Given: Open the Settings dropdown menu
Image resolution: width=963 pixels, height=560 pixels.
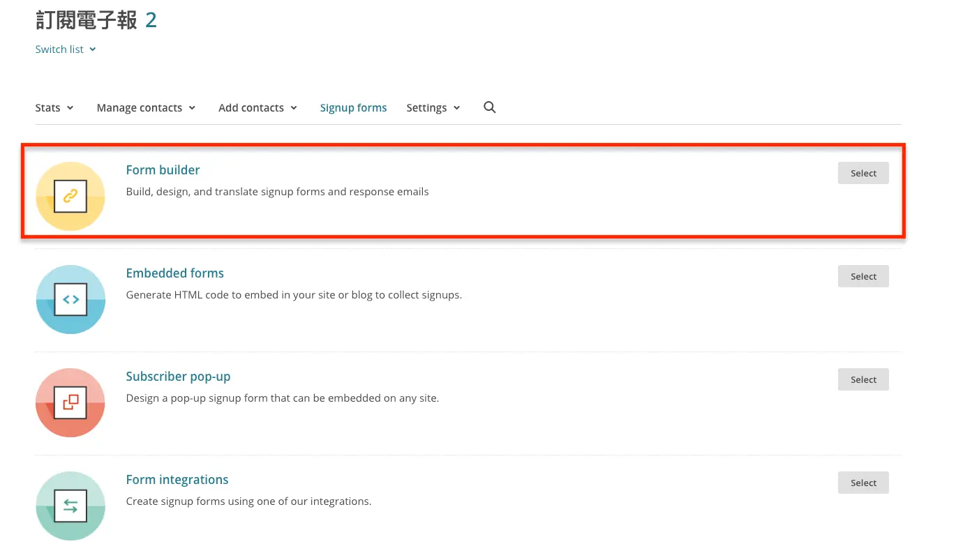Looking at the screenshot, I should coord(433,108).
